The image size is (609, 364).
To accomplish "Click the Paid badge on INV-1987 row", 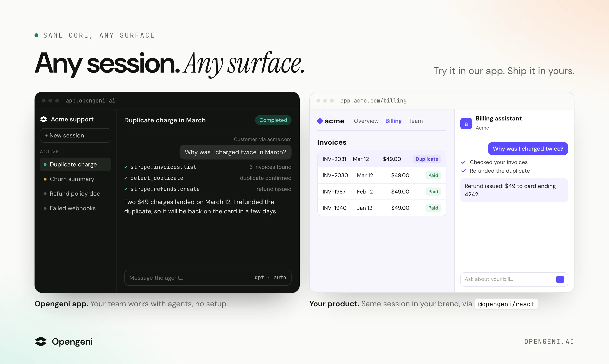I will coord(433,192).
